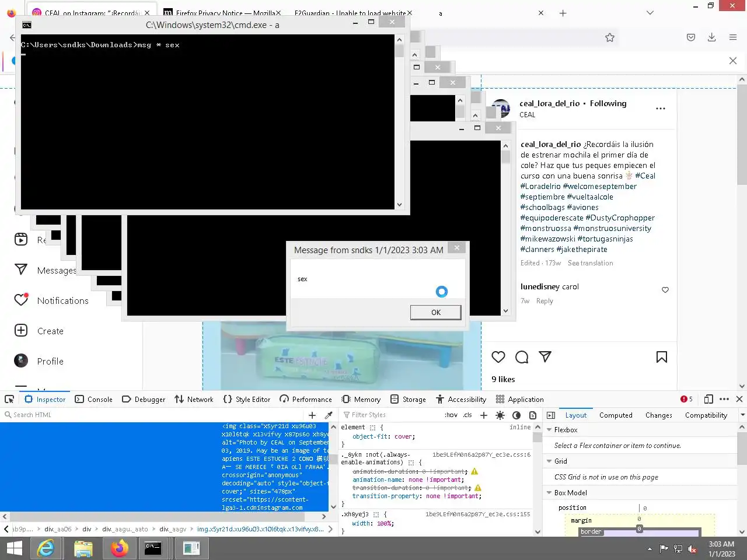Open the DevTools more options ellipsis
The image size is (747, 560).
(724, 400)
